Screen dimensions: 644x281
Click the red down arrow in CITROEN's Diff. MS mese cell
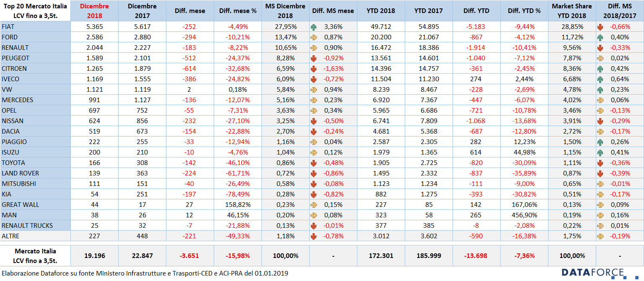(314, 69)
